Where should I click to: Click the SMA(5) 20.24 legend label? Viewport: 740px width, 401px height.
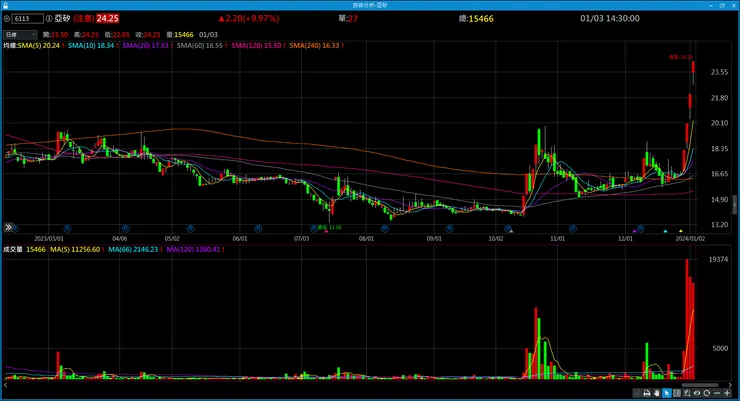tap(39, 46)
